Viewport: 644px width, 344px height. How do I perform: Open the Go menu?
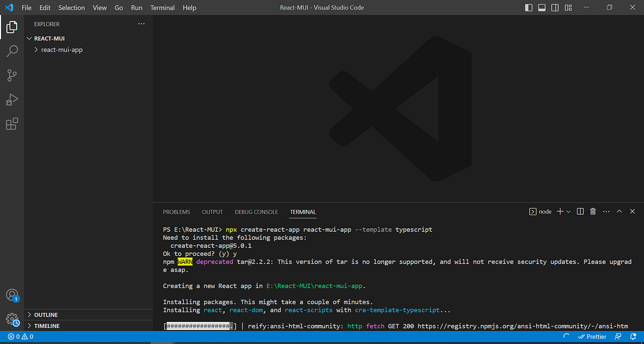point(119,8)
